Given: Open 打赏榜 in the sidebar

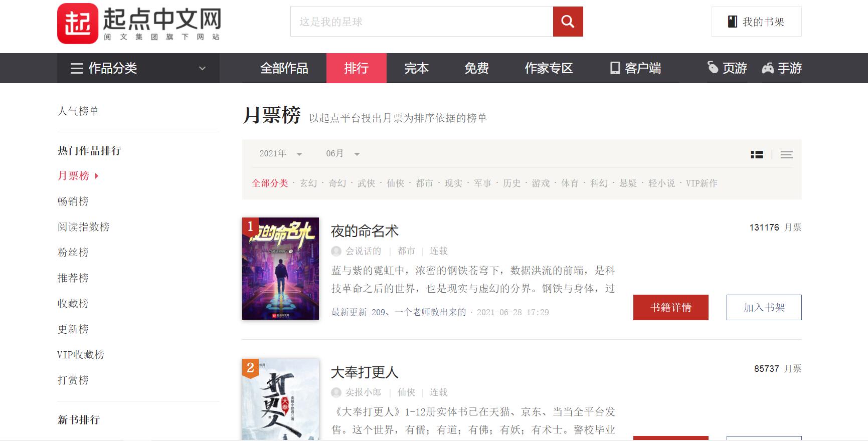Looking at the screenshot, I should (x=73, y=380).
